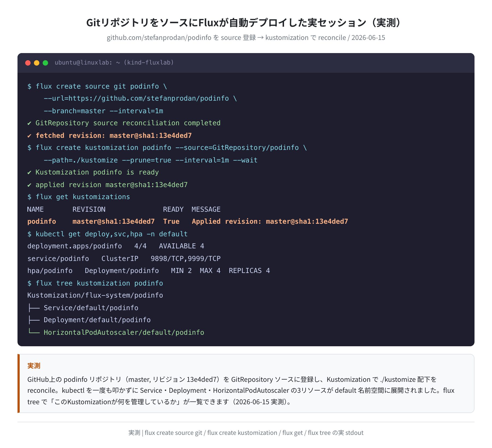492x448 pixels.
Task: Click the '$ flux create kustomization podinfo' command line
Action: (167, 148)
